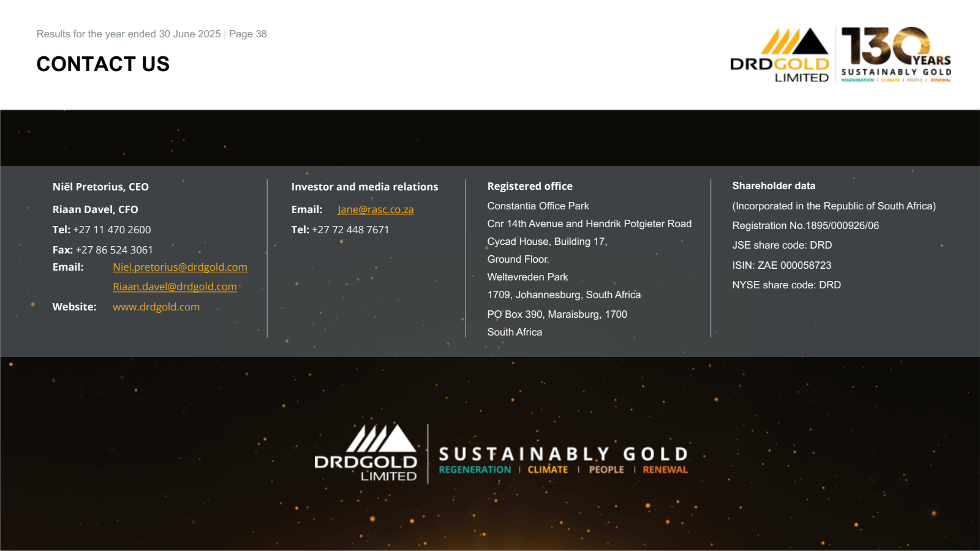Click 'SUSTAINABLY GOLD' footer tagline
Viewport: 980px width, 551px height.
tap(563, 454)
